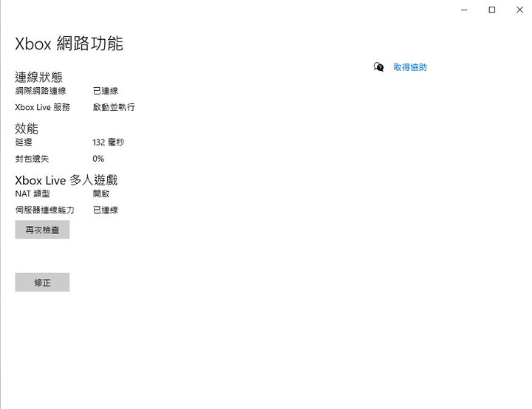Click the 伺服器連線能力 label
Image resolution: width=532 pixels, height=409 pixels.
(44, 210)
